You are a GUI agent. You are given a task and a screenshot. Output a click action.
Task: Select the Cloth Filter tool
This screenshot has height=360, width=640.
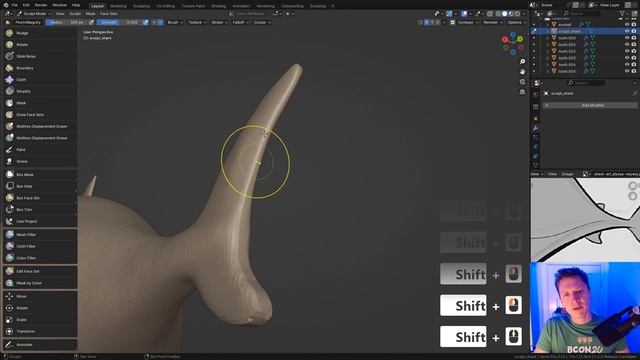[40, 247]
